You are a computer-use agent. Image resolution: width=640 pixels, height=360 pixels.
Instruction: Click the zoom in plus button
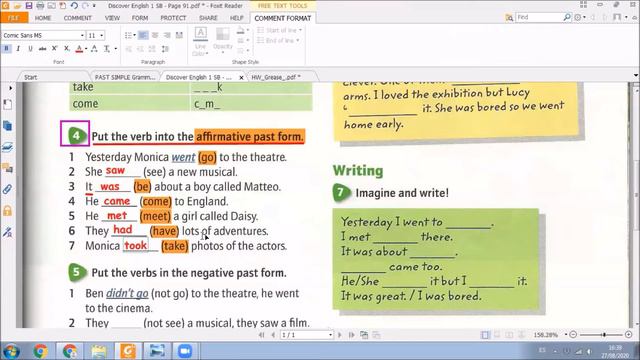(629, 335)
